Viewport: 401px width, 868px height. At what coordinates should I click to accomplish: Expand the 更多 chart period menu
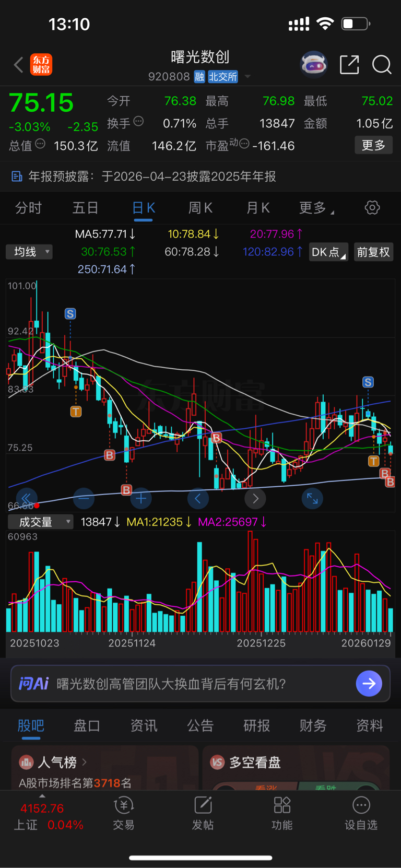point(317,208)
